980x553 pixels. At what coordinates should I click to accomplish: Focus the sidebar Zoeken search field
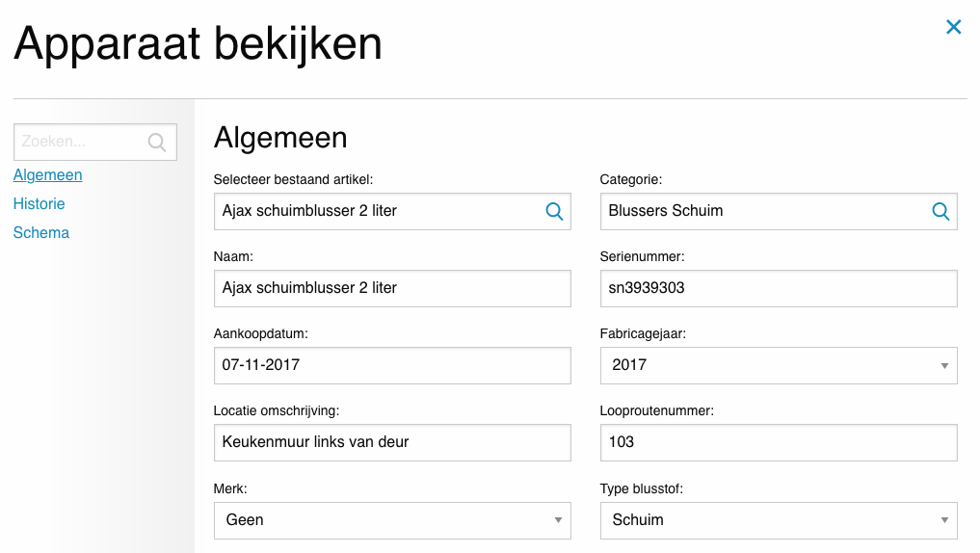click(x=82, y=142)
